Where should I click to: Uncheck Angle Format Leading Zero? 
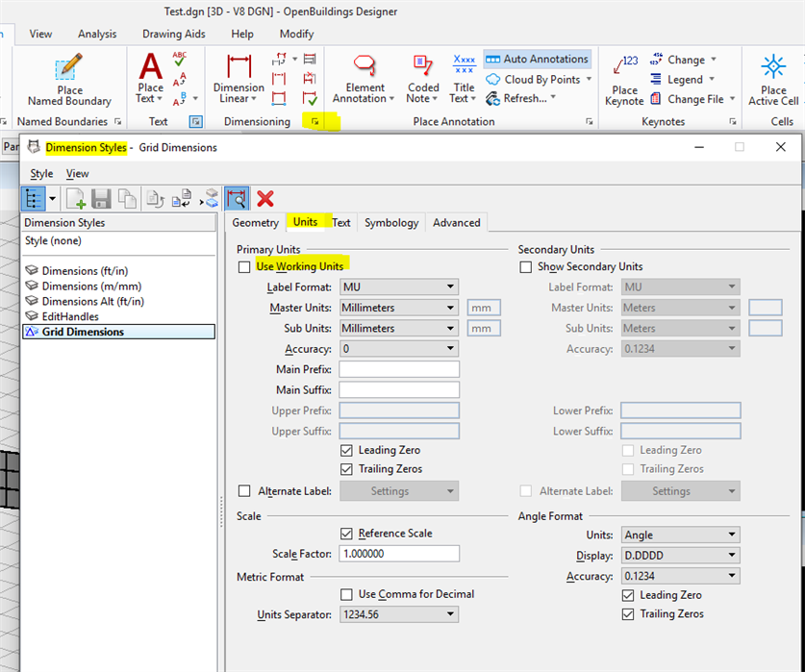click(x=628, y=595)
